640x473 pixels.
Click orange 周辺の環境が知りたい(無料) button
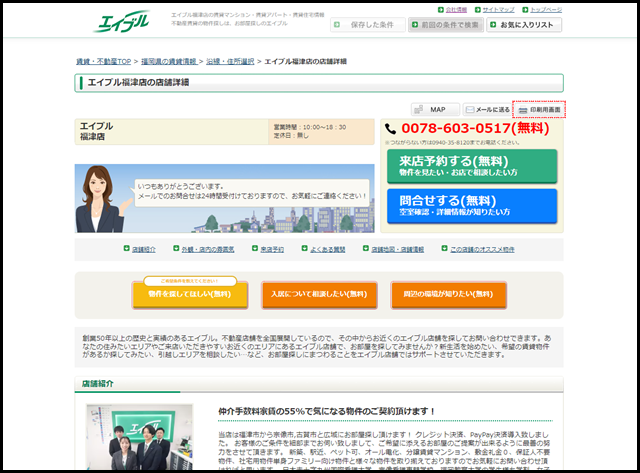(449, 294)
